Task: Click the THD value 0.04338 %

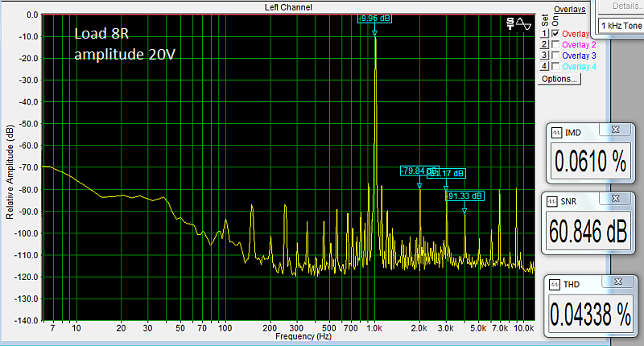Action: (590, 315)
